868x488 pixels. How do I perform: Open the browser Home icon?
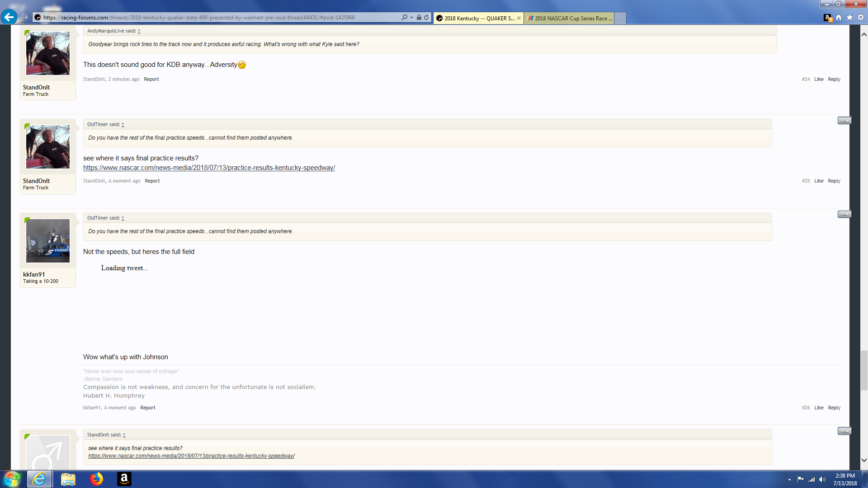point(839,18)
